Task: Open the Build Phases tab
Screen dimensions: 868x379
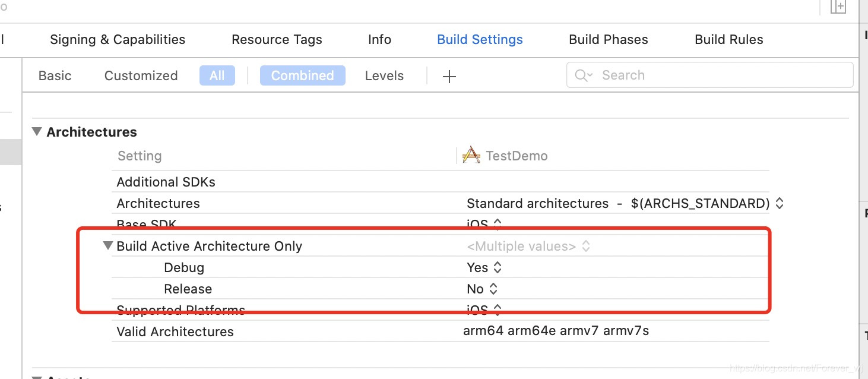Action: (x=608, y=40)
